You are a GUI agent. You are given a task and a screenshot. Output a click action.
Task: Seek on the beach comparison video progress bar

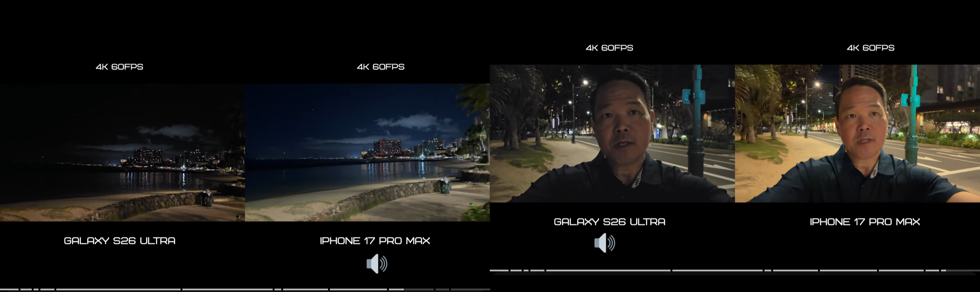pyautogui.click(x=245, y=289)
